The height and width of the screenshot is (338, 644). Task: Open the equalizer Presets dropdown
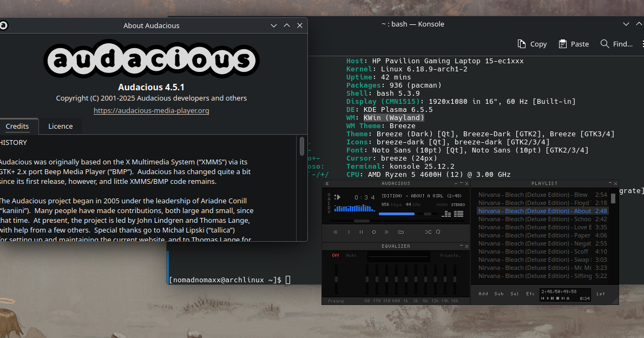point(451,256)
